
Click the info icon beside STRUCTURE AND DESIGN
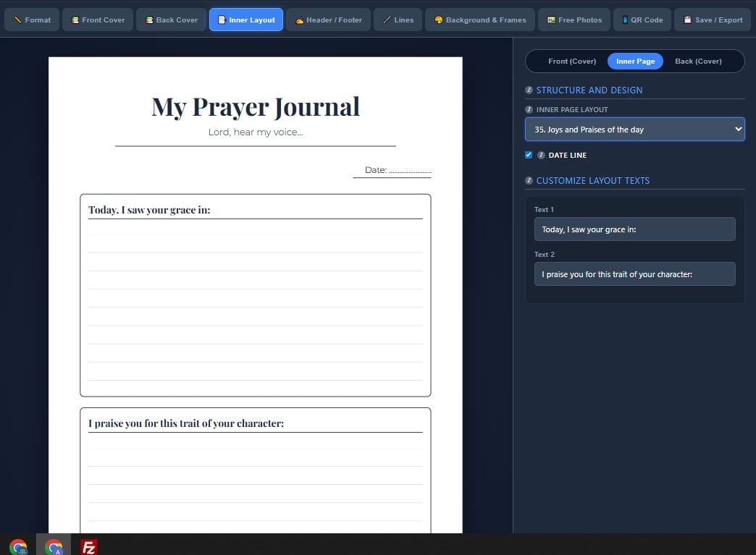tap(529, 90)
